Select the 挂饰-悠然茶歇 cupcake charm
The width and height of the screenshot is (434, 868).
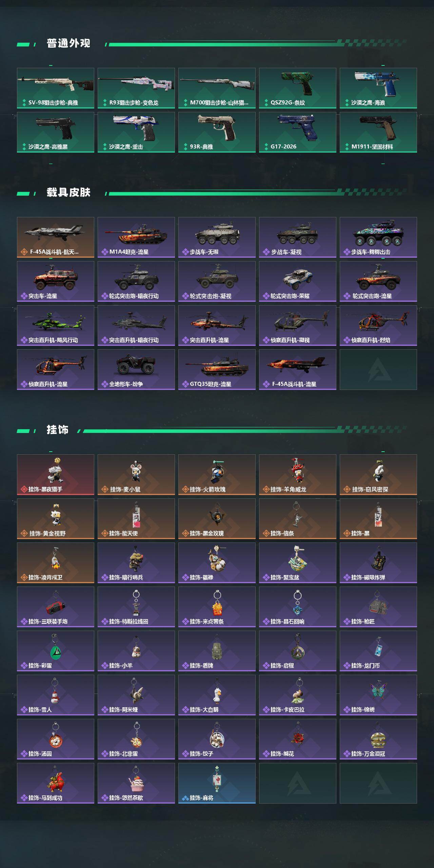coord(136,783)
